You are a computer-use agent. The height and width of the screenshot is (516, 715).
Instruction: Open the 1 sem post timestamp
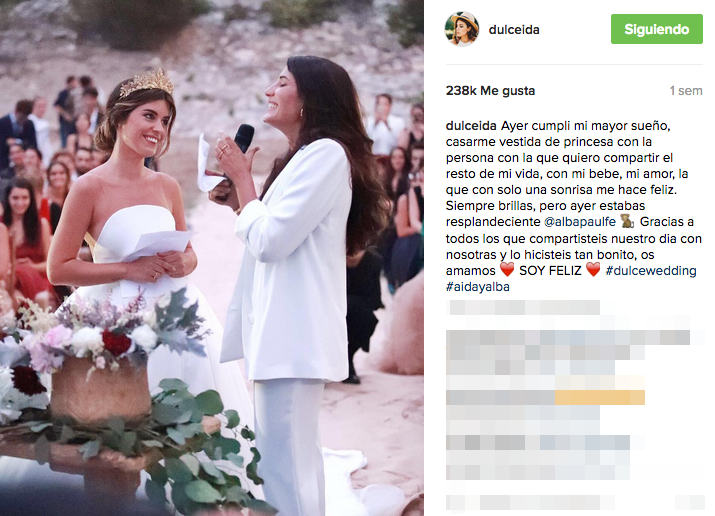[686, 91]
